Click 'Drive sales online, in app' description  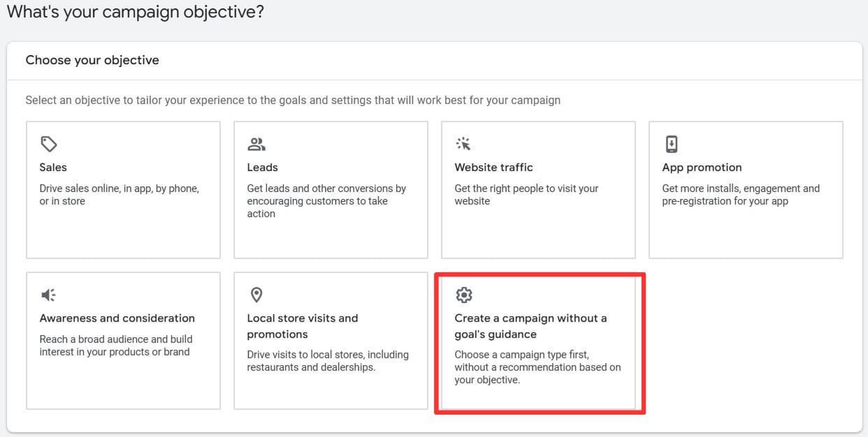pyautogui.click(x=120, y=195)
